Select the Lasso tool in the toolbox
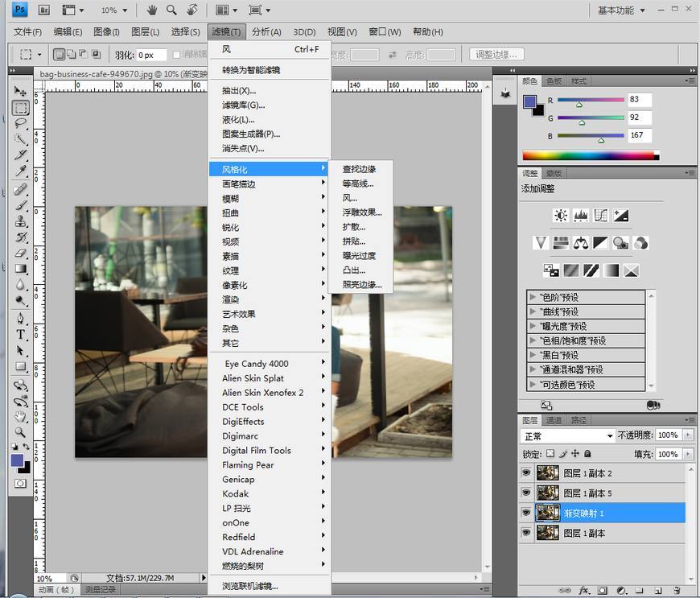The height and width of the screenshot is (598, 700). click(x=21, y=123)
